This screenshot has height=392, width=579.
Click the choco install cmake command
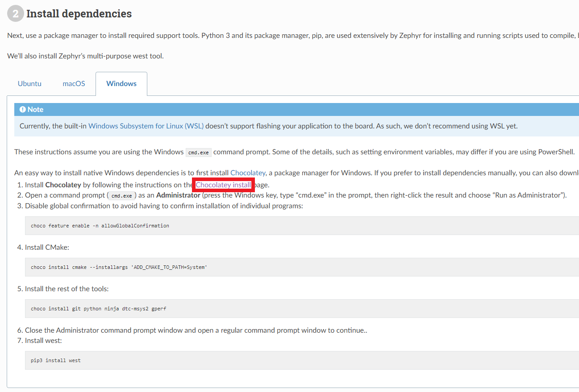(x=119, y=267)
